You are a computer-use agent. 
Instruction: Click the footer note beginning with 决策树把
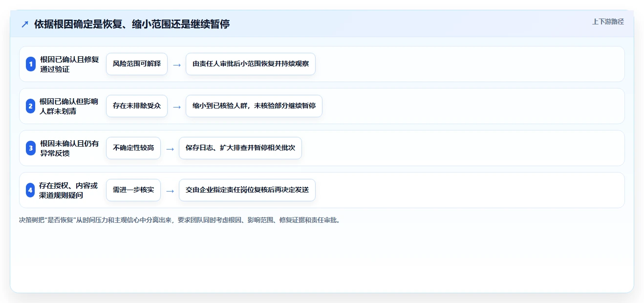coord(179,220)
